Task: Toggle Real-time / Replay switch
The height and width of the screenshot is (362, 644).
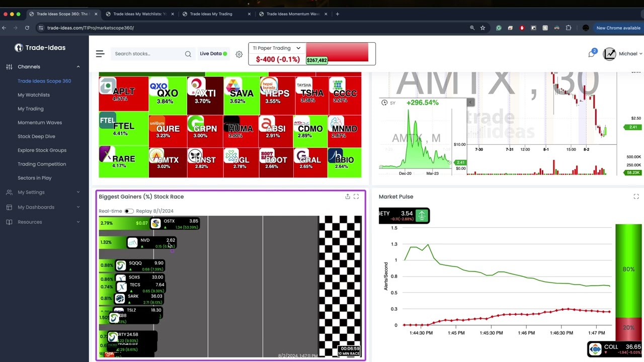Action: 129,211
